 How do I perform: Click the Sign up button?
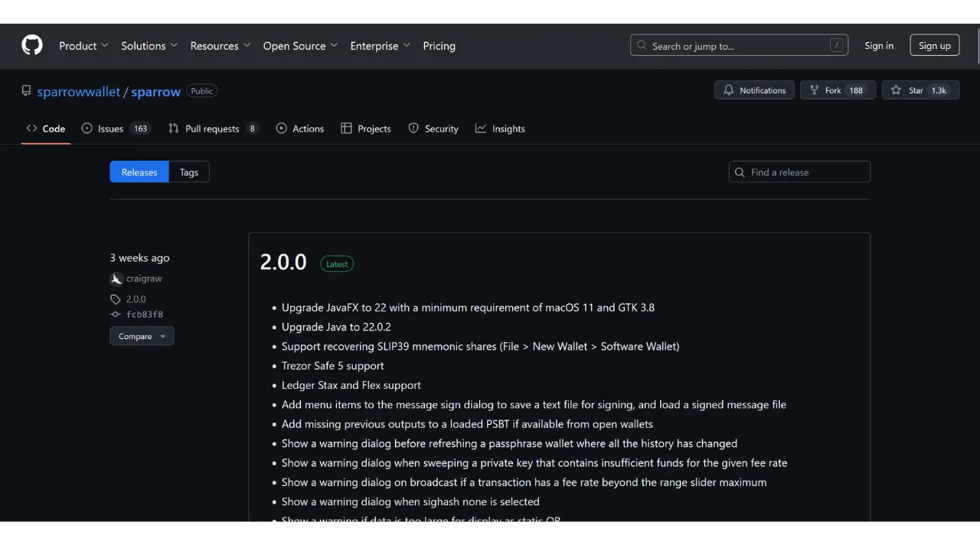click(x=934, y=46)
